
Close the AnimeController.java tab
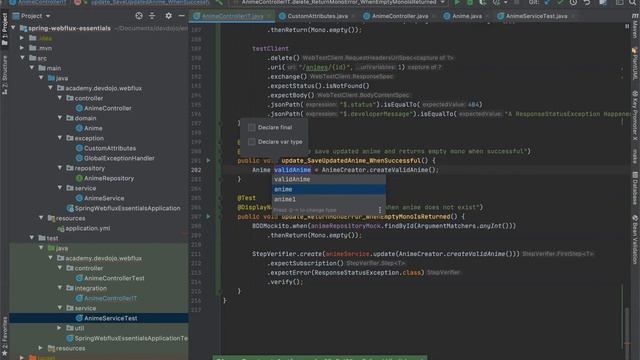coord(433,16)
